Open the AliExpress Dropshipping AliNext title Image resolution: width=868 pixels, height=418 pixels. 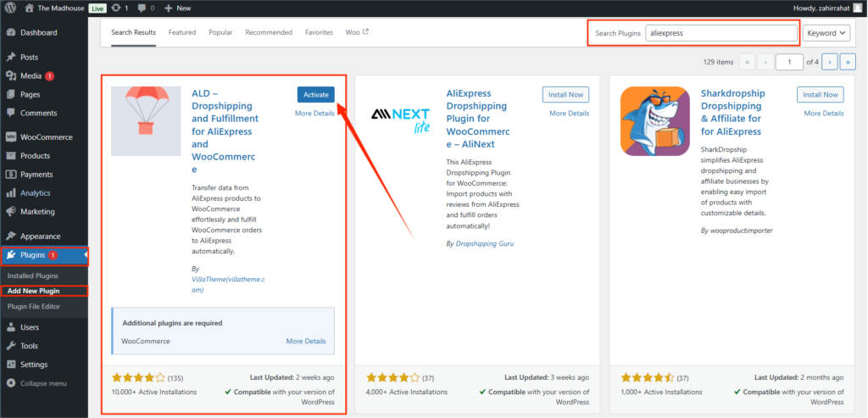478,119
